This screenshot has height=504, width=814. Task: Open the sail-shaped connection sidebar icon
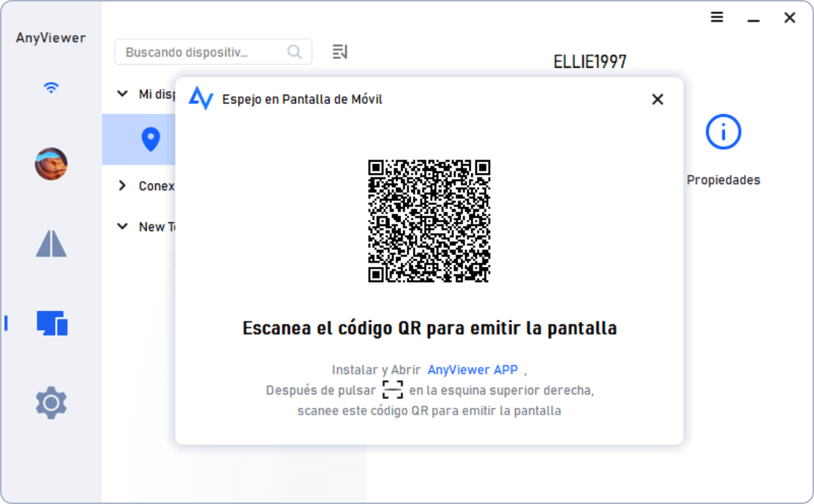[x=51, y=244]
